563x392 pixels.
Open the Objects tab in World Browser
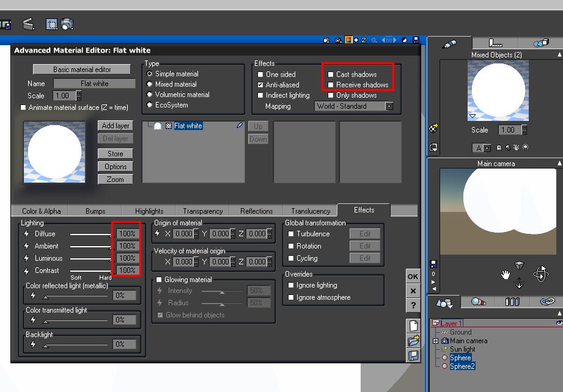(444, 302)
